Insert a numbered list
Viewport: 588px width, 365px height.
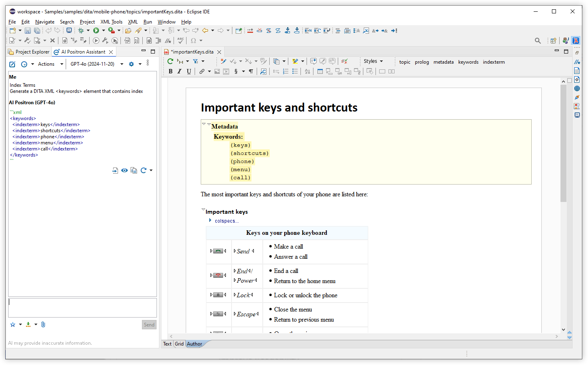click(285, 71)
